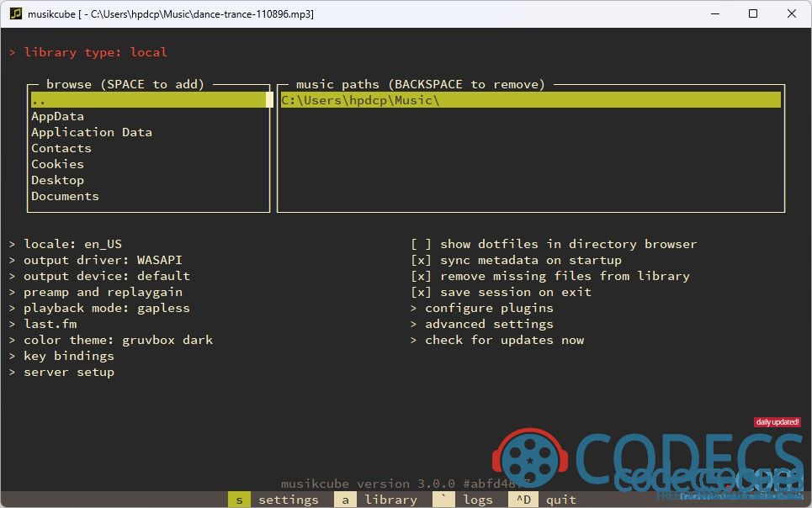Select Desktop folder in browse list
This screenshot has width=812, height=508.
(x=57, y=180)
